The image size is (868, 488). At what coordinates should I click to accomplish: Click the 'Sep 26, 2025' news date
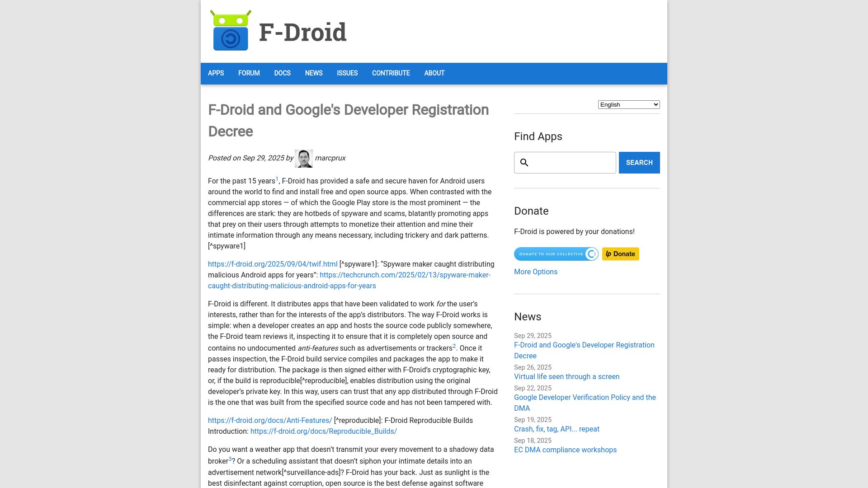pyautogui.click(x=533, y=367)
